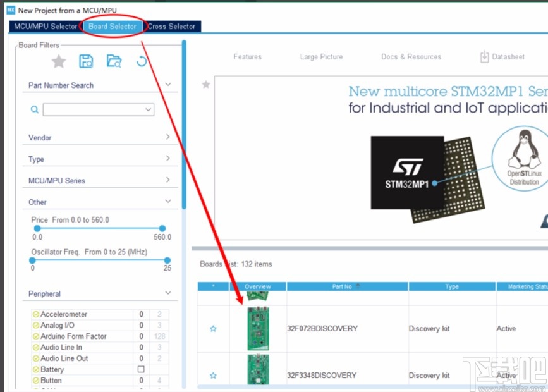Expand the MCU/MPU Series filter section

168,180
